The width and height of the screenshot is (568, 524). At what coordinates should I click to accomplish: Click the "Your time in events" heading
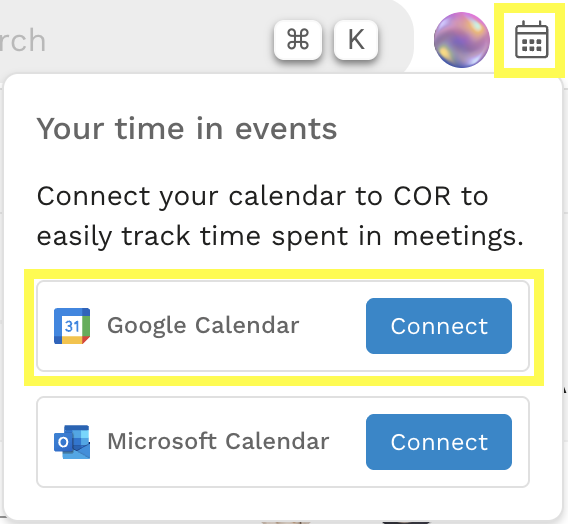coord(187,129)
